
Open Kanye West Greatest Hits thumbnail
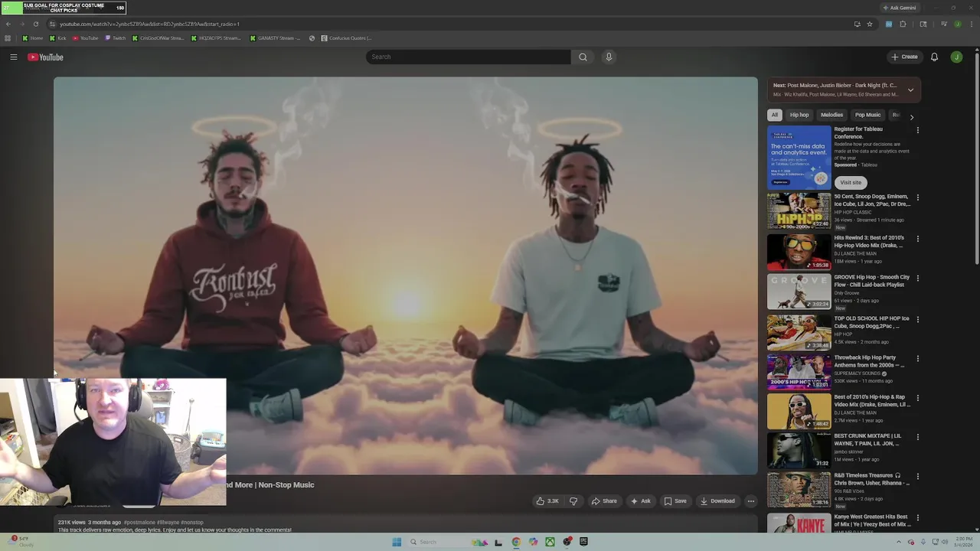tap(799, 523)
